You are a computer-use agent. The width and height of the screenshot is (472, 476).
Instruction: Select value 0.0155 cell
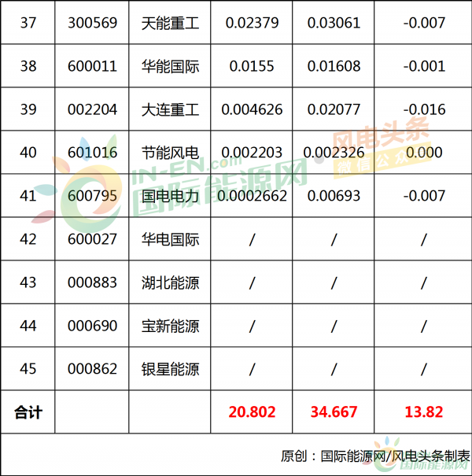point(252,66)
